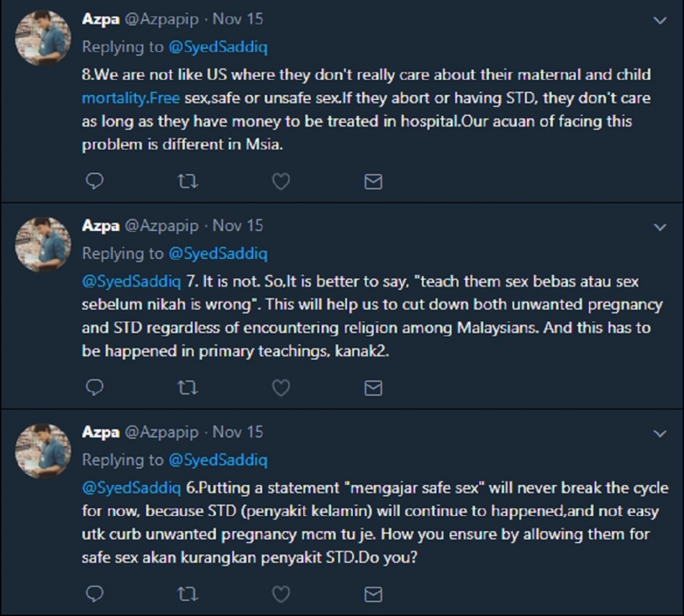Retweet the tweet about maternal and child mortality
684x616 pixels.
tap(188, 181)
